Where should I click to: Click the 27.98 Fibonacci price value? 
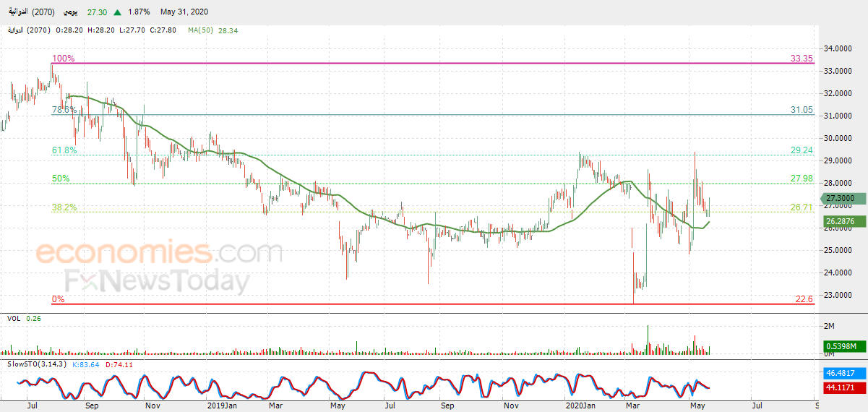(802, 178)
